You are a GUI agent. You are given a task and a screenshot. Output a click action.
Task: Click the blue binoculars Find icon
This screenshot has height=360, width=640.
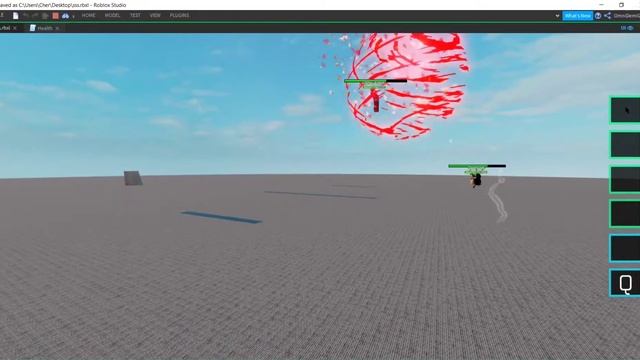pyautogui.click(x=65, y=16)
